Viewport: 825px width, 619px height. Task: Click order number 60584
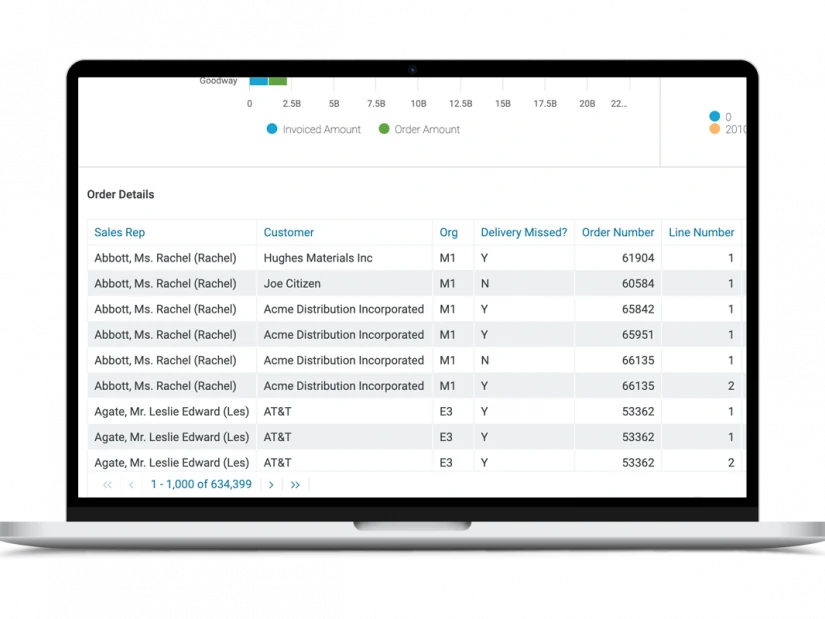638,284
